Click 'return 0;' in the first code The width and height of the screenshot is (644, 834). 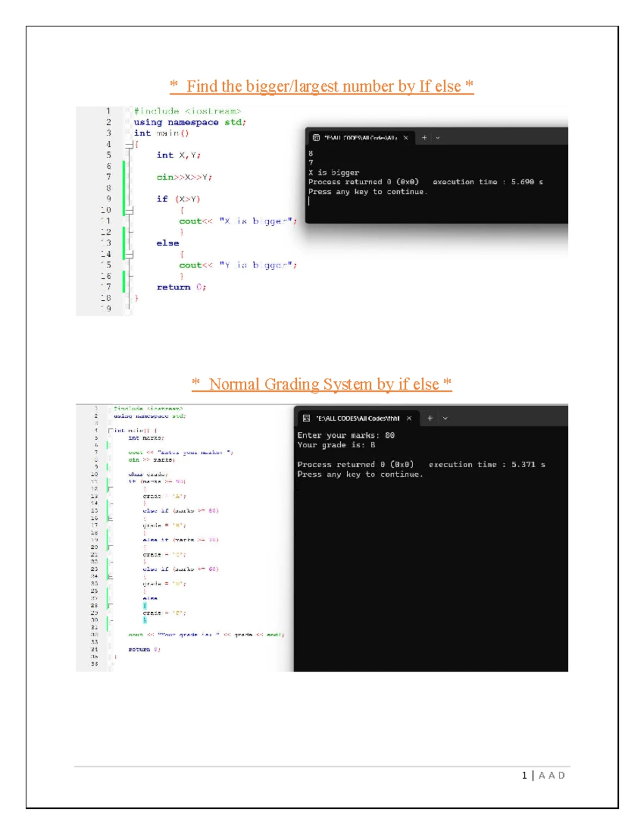[181, 287]
